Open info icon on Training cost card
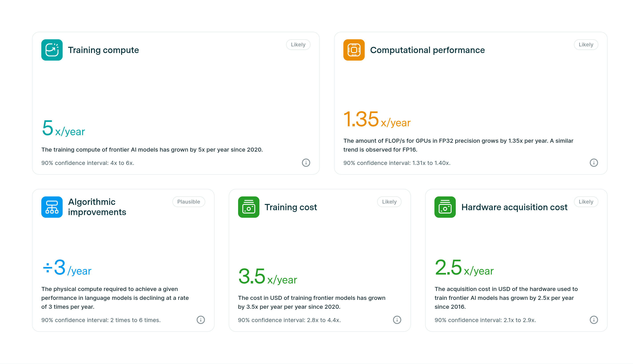Viewport: 633px width, 364px height. coord(397,320)
